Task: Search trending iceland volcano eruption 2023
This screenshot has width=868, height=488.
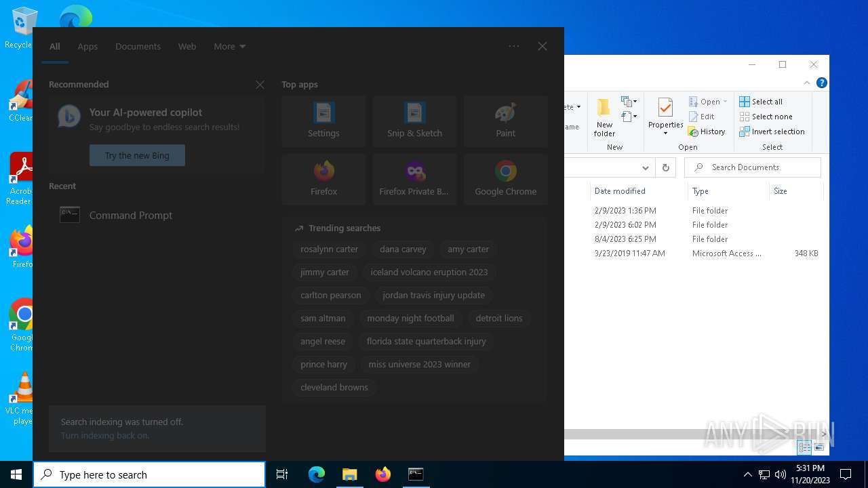Action: point(429,272)
